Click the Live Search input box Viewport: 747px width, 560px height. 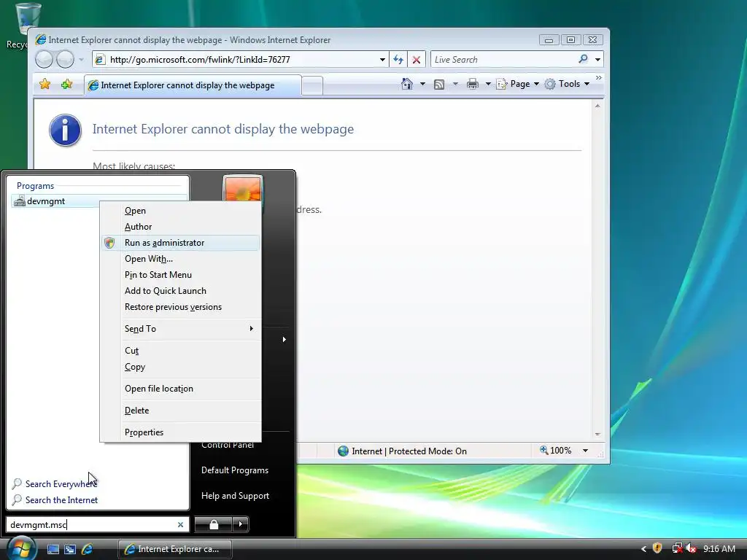[503, 60]
